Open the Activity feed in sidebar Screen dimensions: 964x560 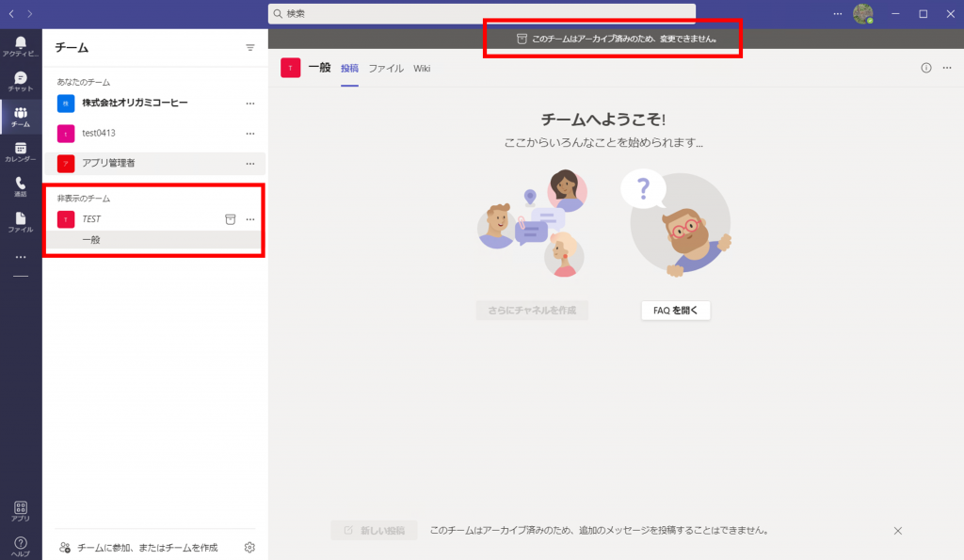pyautogui.click(x=20, y=45)
